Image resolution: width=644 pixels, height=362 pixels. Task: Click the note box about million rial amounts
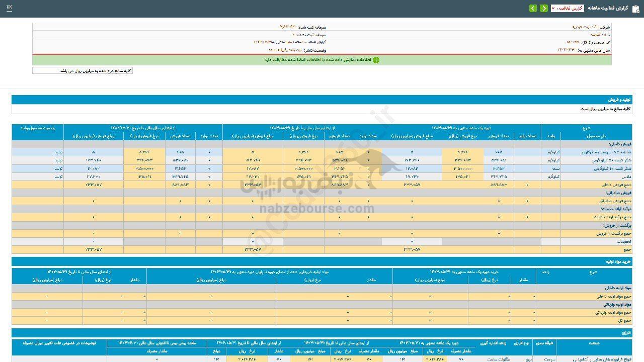coord(83,71)
